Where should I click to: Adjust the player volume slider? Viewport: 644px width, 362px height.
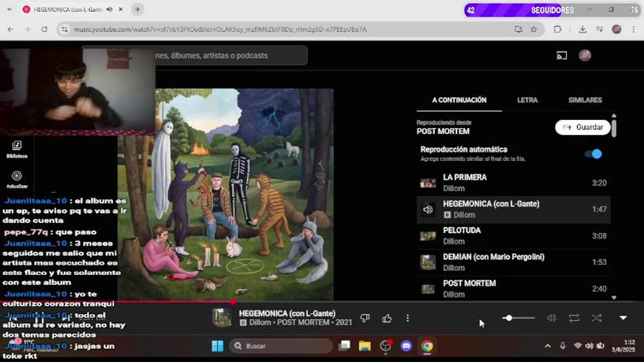coord(519,318)
